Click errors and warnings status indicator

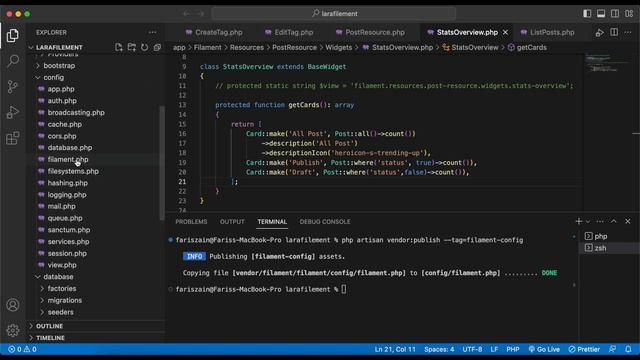[x=22, y=349]
